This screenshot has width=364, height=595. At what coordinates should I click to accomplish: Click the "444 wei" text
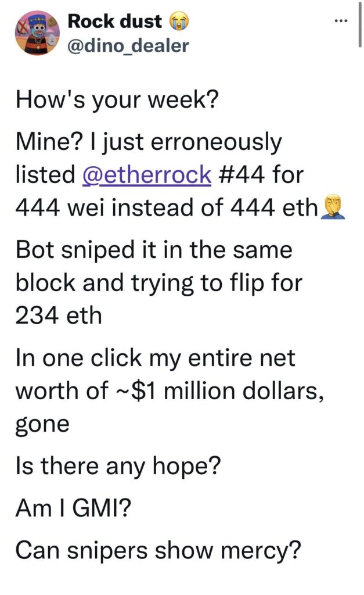pyautogui.click(x=60, y=207)
